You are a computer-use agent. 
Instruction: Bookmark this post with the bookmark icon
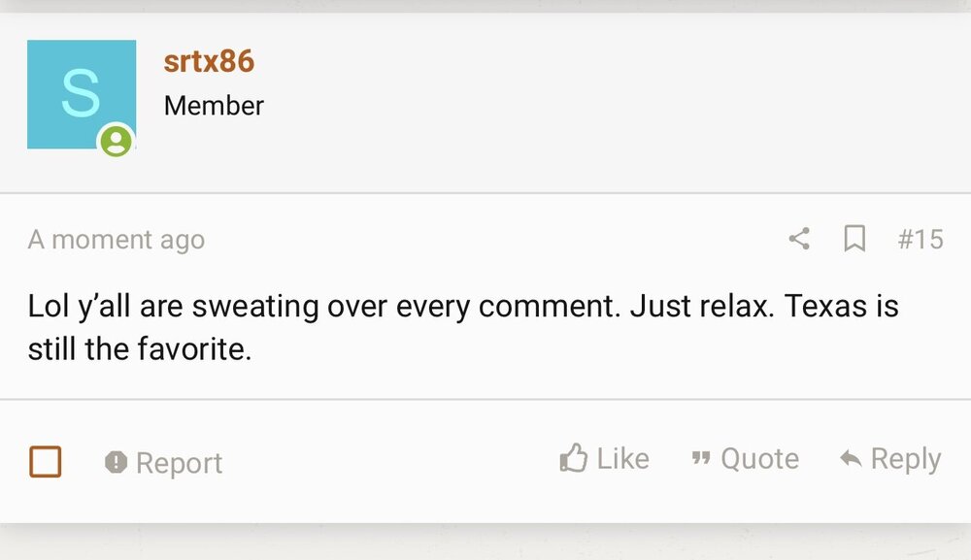tap(854, 239)
